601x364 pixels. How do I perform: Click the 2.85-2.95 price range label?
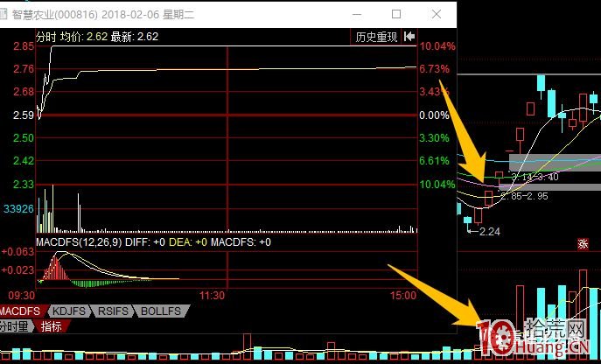(525, 196)
